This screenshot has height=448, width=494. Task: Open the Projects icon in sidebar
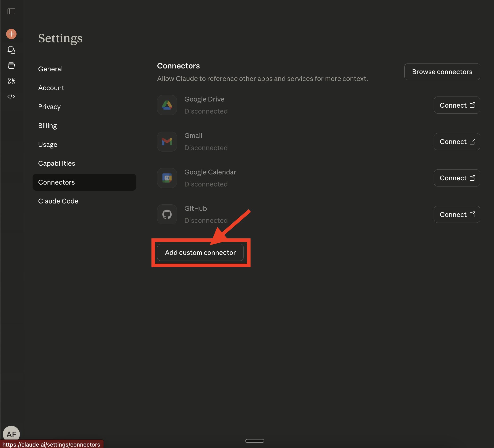click(x=11, y=65)
